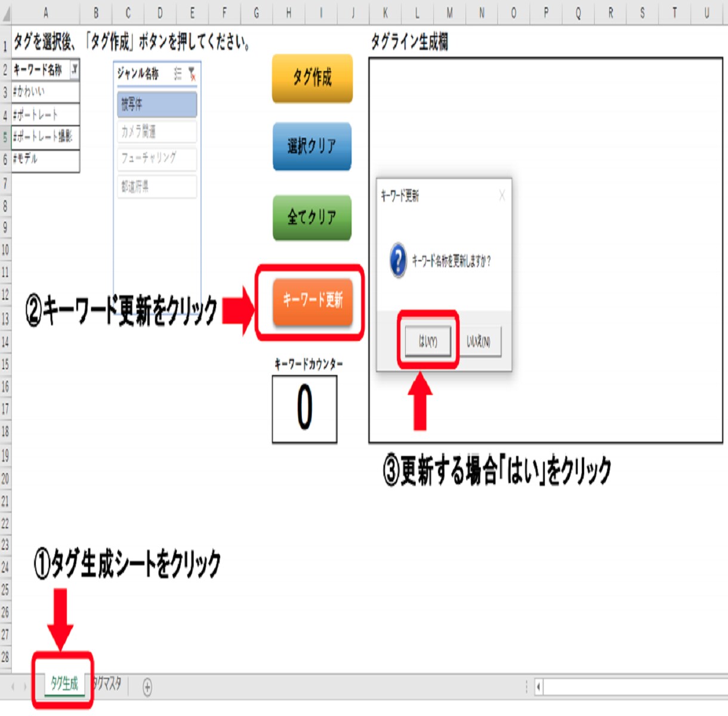This screenshot has width=728, height=716.
Task: Switch to the タグ生成 sheet tab
Action: [x=64, y=684]
